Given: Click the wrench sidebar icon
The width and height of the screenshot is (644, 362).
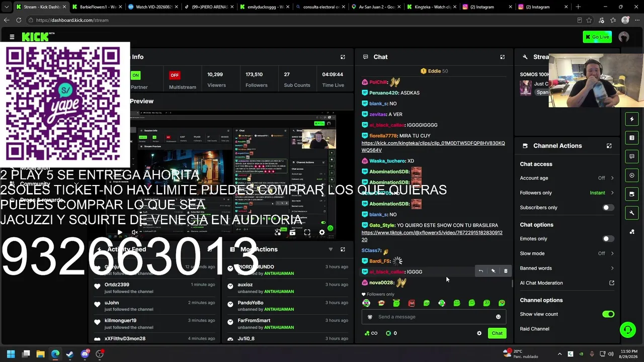Looking at the screenshot, I should coord(632,213).
